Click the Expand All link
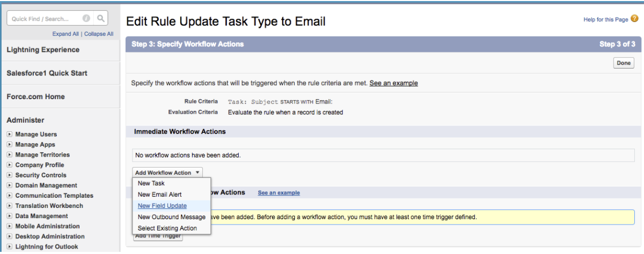Viewport: 644px width, 254px height. (x=65, y=34)
